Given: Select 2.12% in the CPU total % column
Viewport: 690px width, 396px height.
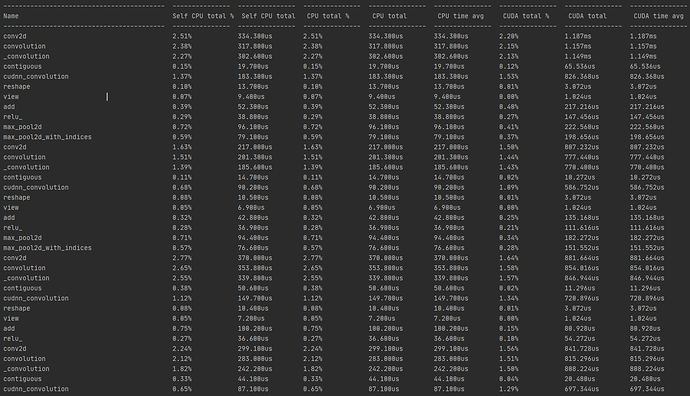Looking at the screenshot, I should tap(312, 359).
